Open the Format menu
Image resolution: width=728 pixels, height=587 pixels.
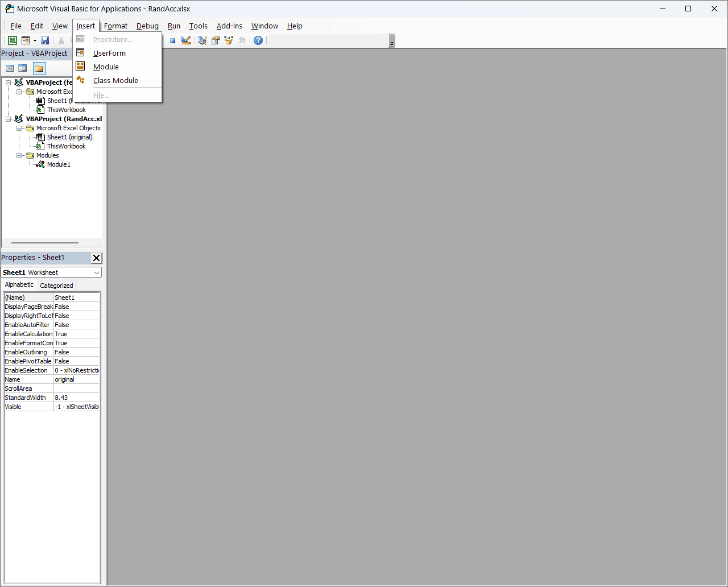click(115, 26)
